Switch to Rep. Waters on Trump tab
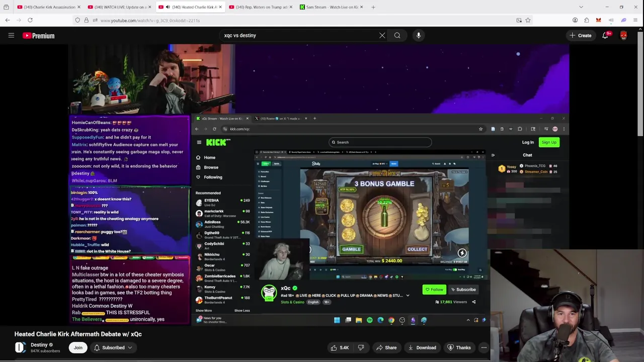Image resolution: width=644 pixels, height=362 pixels. (x=261, y=7)
